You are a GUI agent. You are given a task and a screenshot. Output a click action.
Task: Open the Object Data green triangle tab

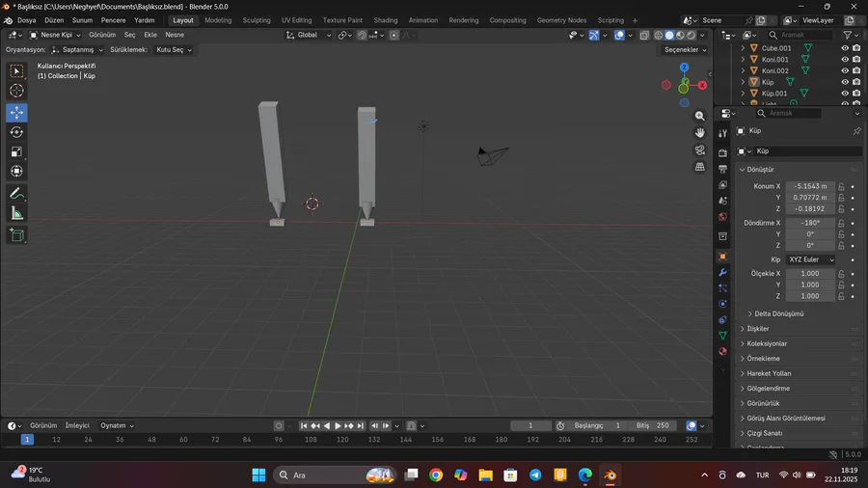(722, 336)
